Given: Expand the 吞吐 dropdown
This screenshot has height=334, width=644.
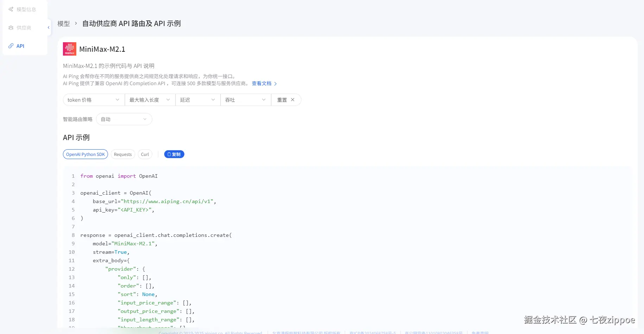Looking at the screenshot, I should coord(246,100).
